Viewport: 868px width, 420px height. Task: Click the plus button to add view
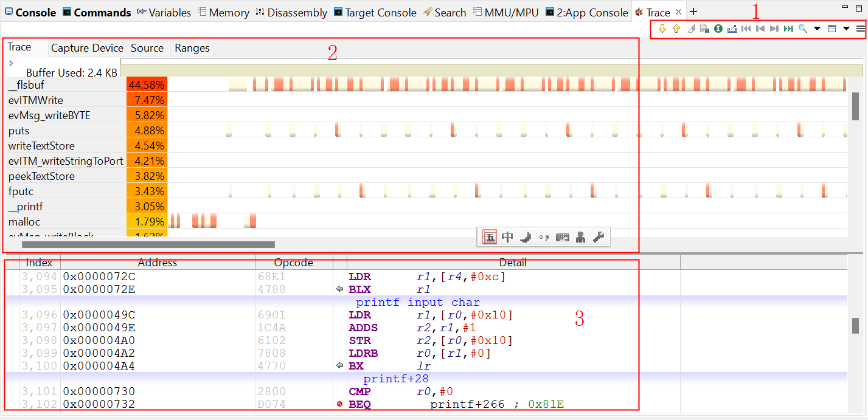(x=693, y=12)
